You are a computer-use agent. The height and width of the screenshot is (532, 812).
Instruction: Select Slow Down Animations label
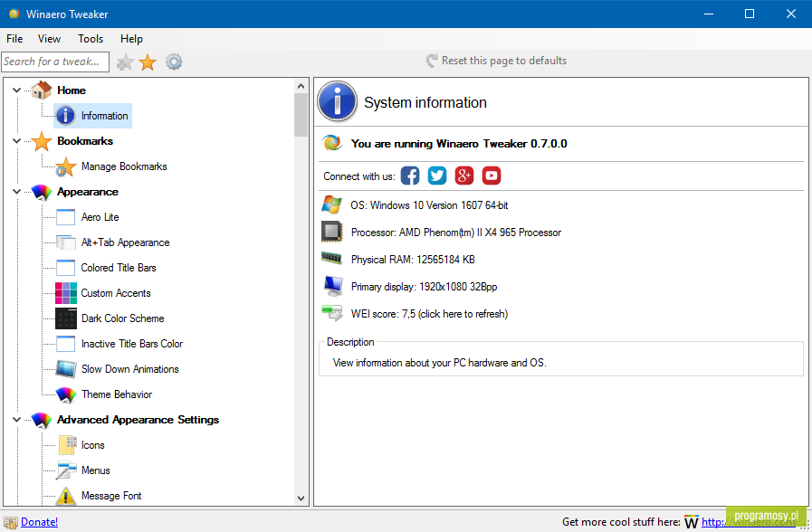tap(130, 369)
